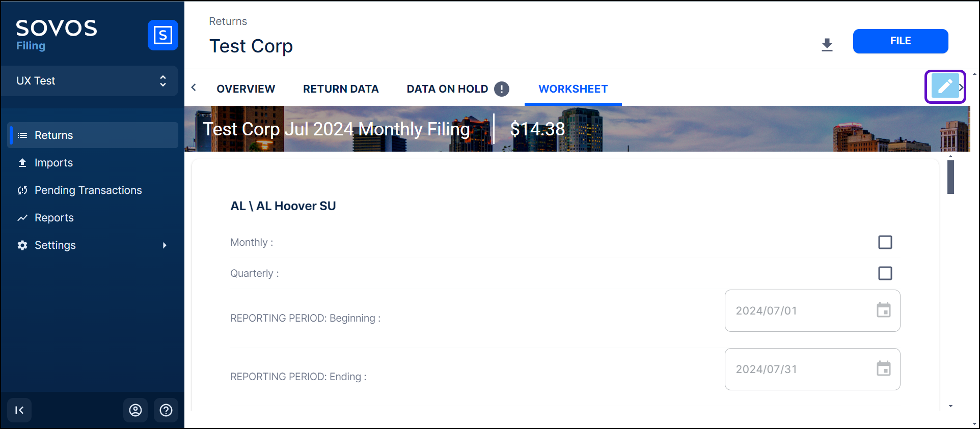Download the return using the download icon
This screenshot has height=429, width=980.
[x=827, y=45]
